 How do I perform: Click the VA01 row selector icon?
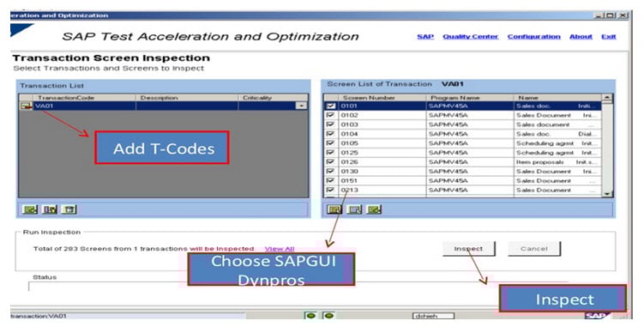coord(27,106)
